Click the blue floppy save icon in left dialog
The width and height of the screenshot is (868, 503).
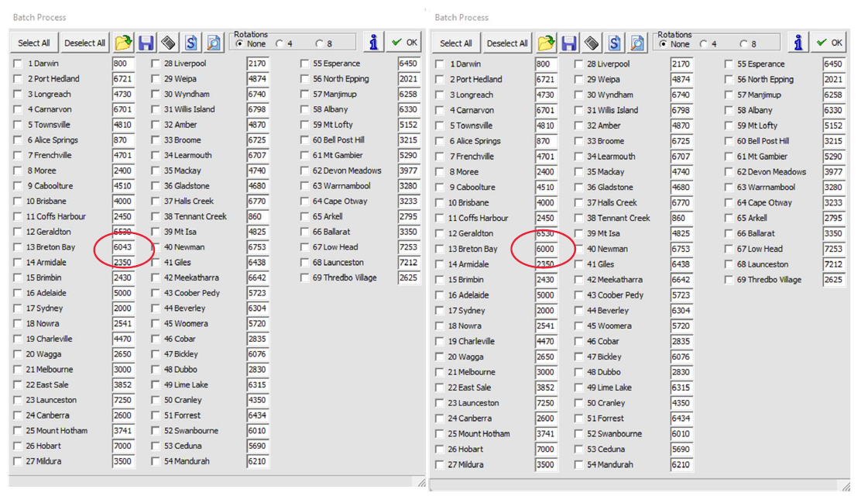[146, 43]
